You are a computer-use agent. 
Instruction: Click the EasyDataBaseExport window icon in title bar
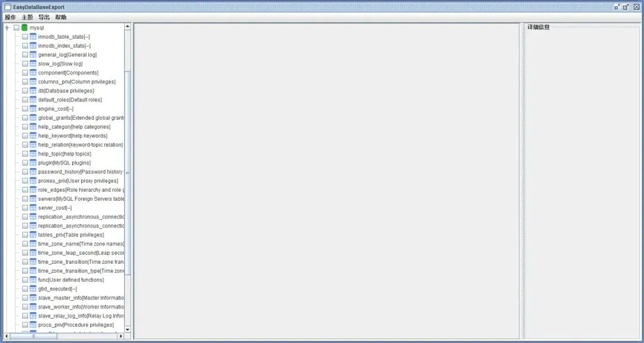(x=7, y=7)
